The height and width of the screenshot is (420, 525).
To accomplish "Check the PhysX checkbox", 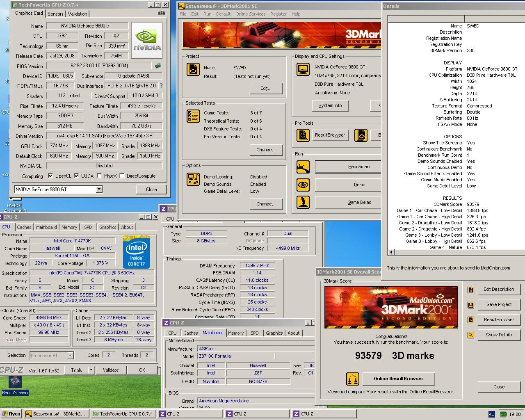I will tap(99, 176).
